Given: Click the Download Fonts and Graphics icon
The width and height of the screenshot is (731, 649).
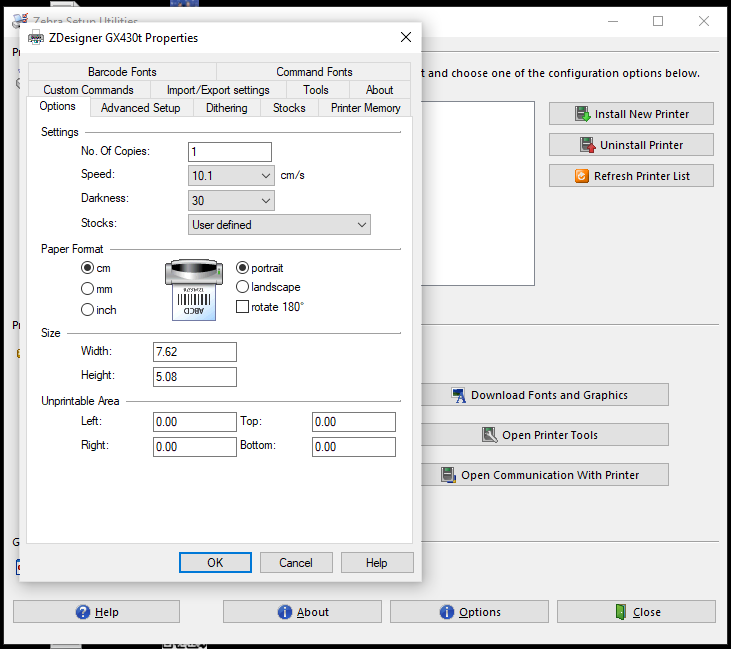Looking at the screenshot, I should coord(459,395).
